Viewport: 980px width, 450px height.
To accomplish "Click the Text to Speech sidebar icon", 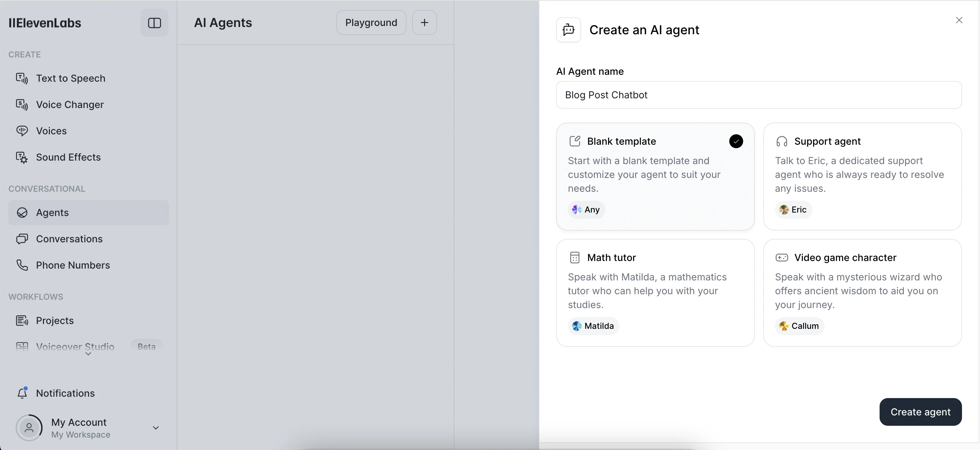I will coord(22,78).
